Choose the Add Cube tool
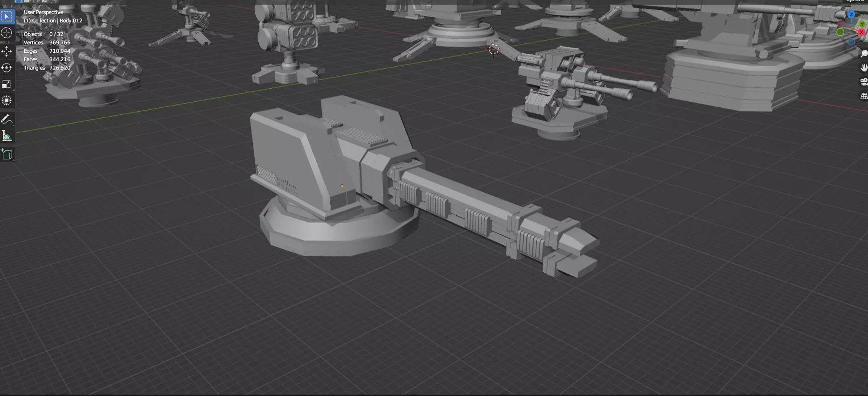This screenshot has height=396, width=868. [x=7, y=155]
